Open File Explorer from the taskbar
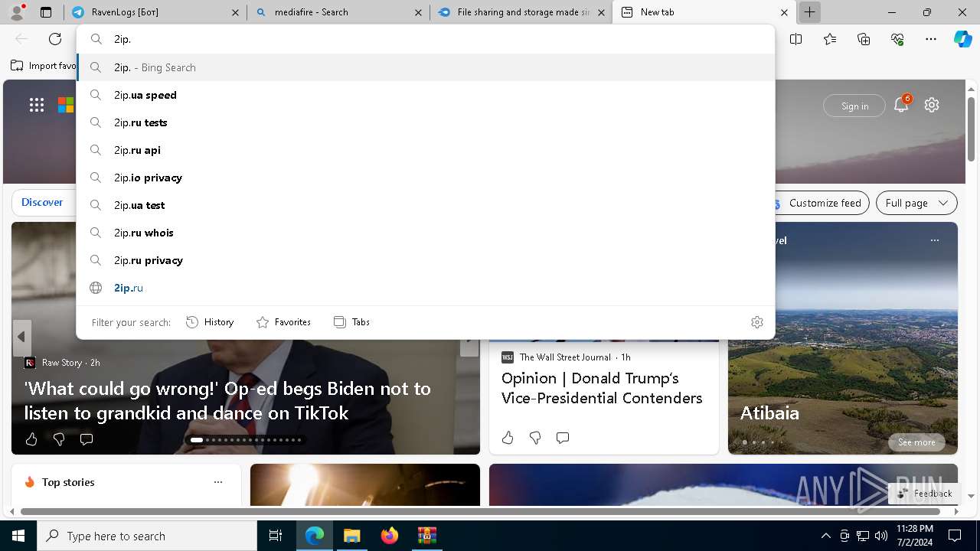The height and width of the screenshot is (551, 980). 351,536
